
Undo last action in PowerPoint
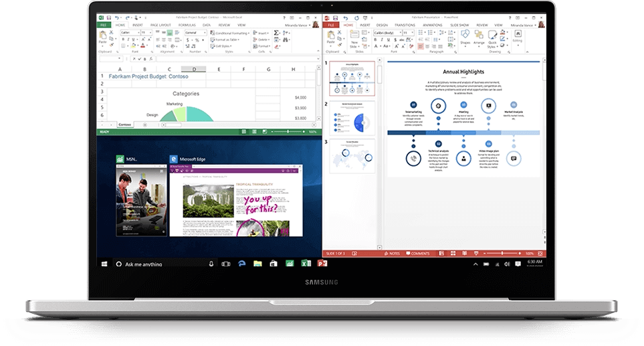pyautogui.click(x=346, y=18)
